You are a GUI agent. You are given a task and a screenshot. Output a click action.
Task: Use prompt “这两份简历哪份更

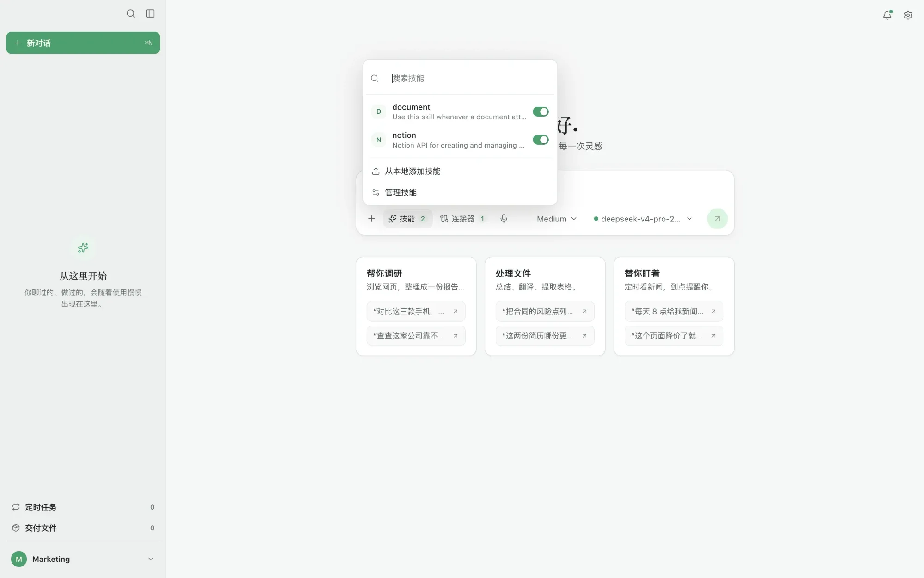(x=545, y=336)
